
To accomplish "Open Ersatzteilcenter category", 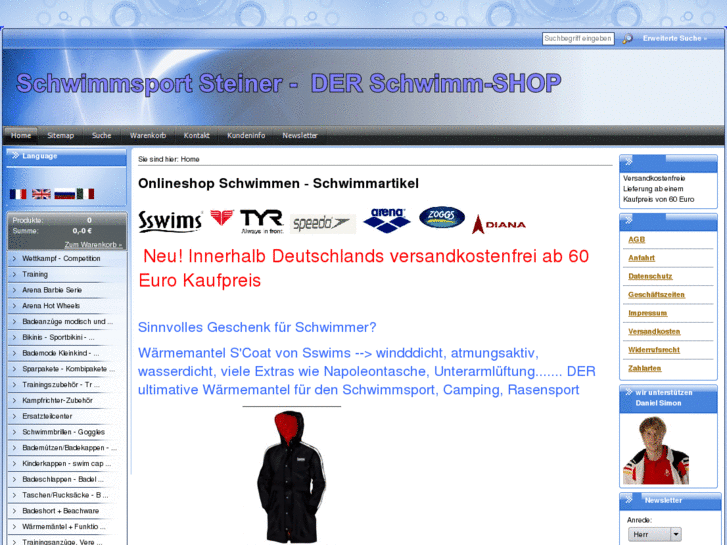I will point(67,416).
